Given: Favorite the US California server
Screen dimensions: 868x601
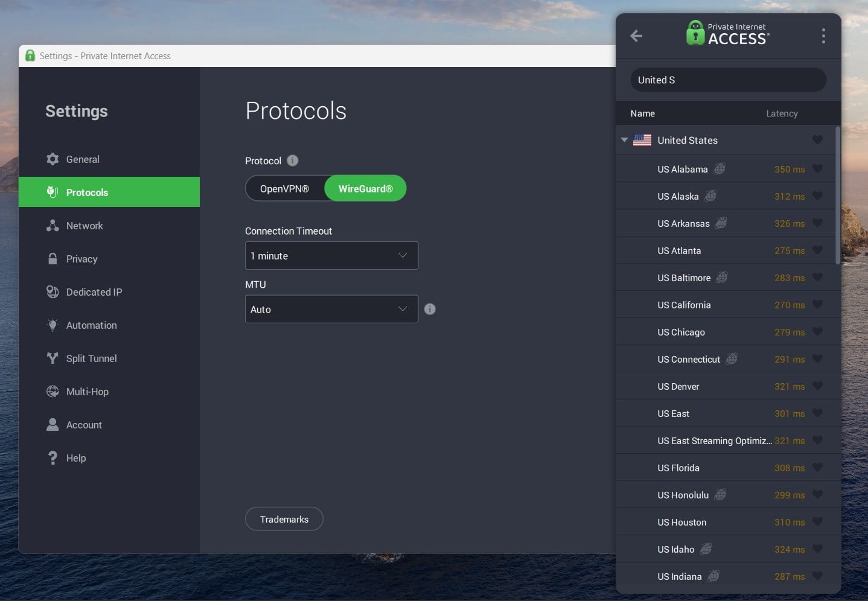Looking at the screenshot, I should click(x=818, y=305).
